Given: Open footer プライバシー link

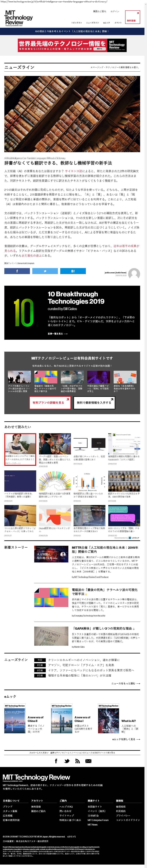Looking at the screenshot, I should (123, 815).
